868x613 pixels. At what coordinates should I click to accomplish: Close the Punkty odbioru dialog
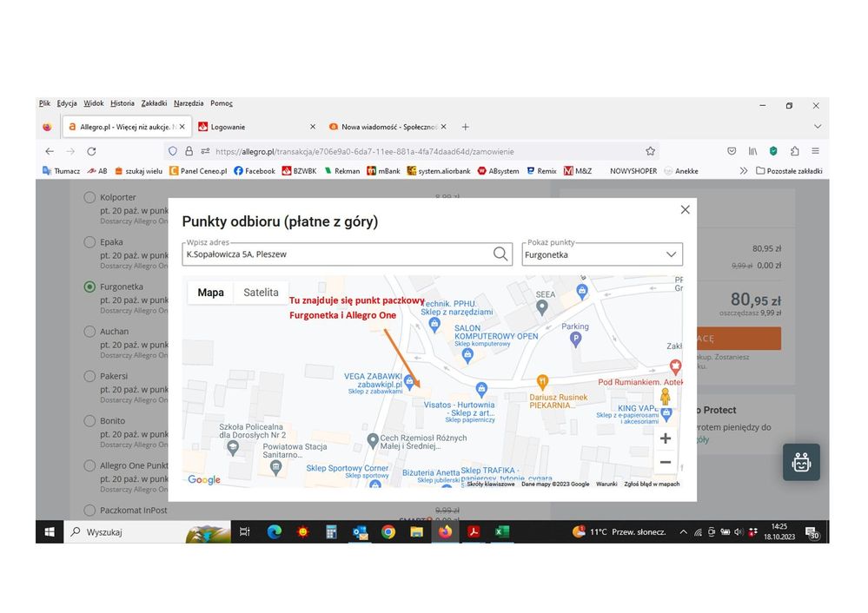[x=685, y=209]
